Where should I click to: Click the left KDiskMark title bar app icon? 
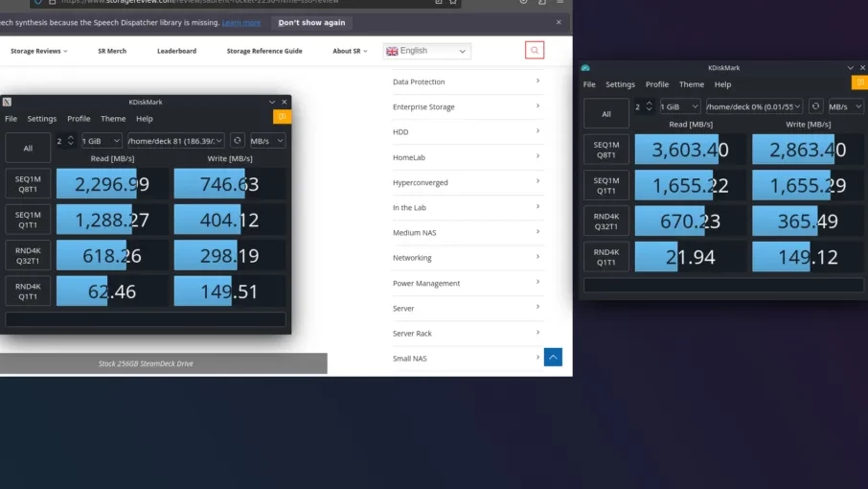tap(8, 102)
